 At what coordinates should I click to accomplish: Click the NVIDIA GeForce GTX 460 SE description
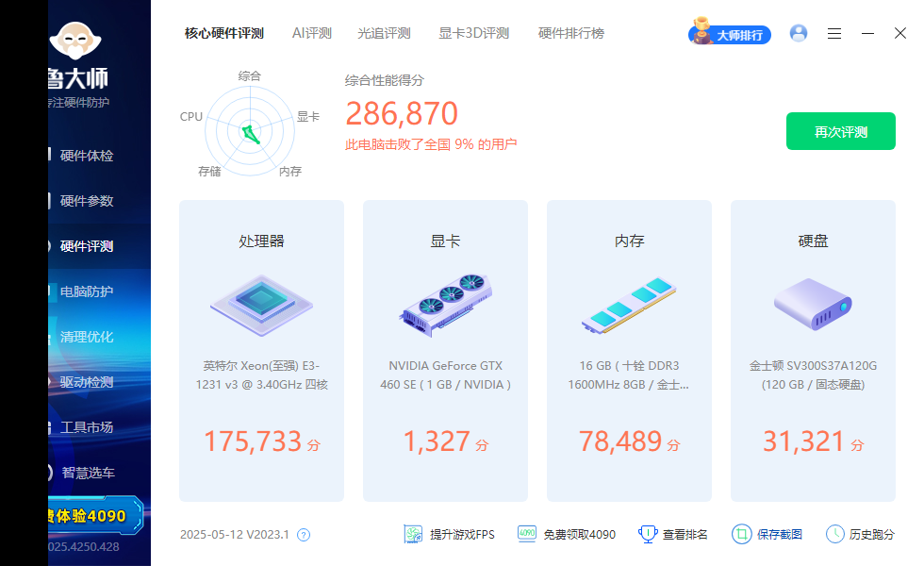click(445, 375)
